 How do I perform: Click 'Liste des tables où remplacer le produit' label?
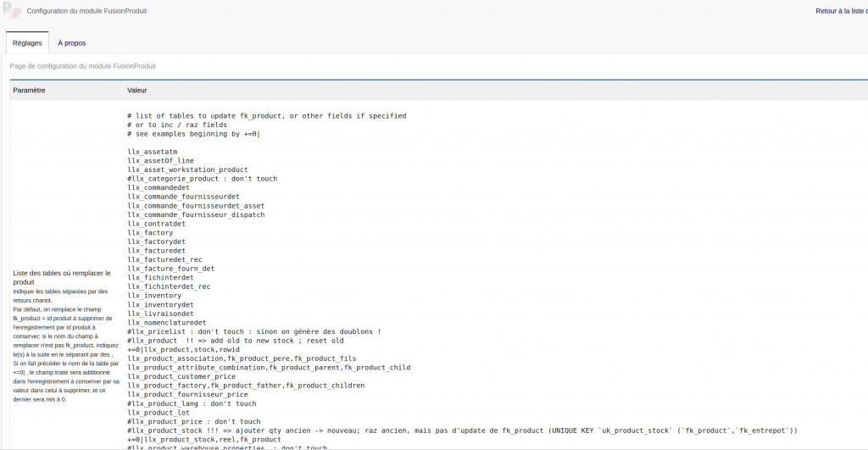pyautogui.click(x=62, y=277)
